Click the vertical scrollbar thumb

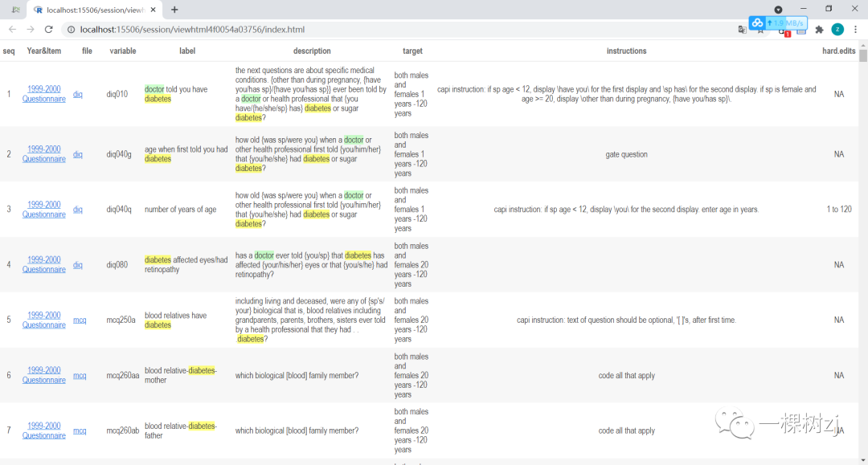(x=863, y=55)
